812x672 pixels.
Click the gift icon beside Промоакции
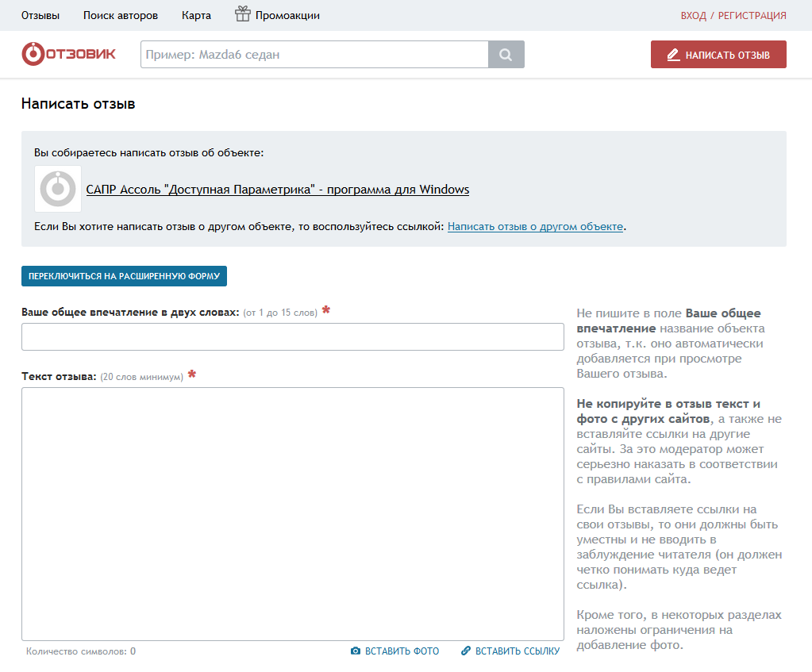[242, 14]
